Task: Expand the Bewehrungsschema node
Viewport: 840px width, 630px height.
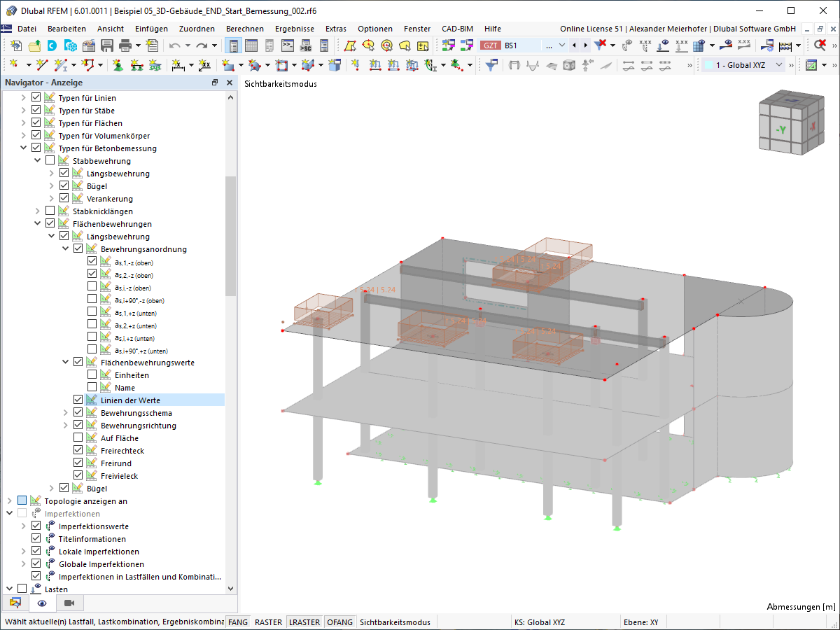Action: tap(65, 413)
